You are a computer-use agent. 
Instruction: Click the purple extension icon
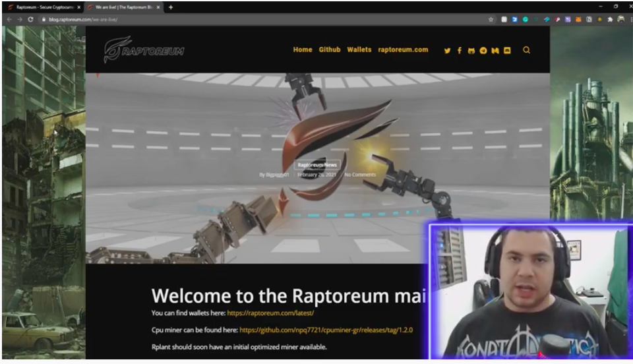click(568, 19)
